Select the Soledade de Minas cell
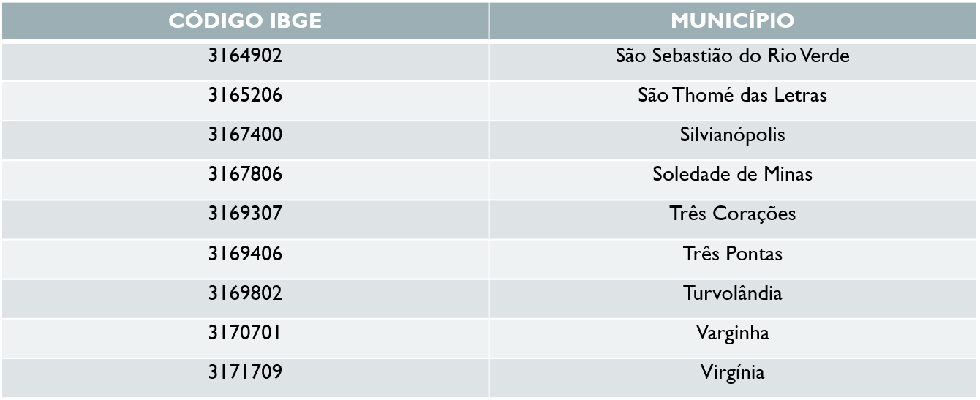 (732, 180)
